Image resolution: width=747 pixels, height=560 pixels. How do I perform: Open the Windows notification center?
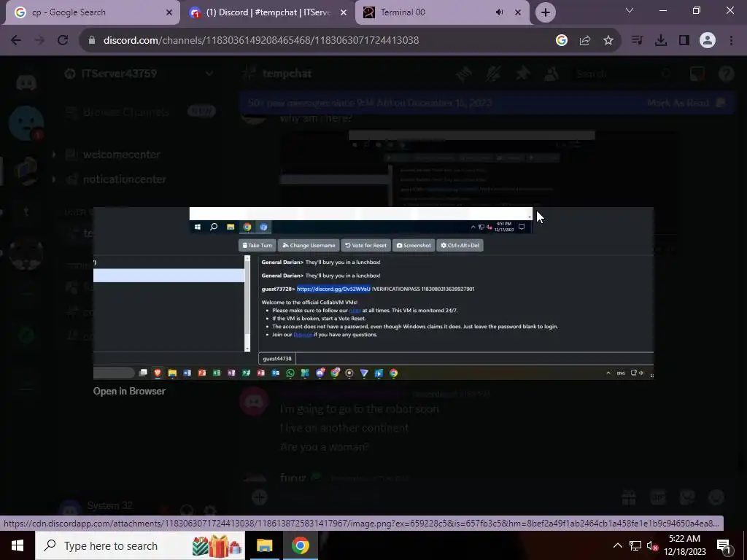(724, 546)
